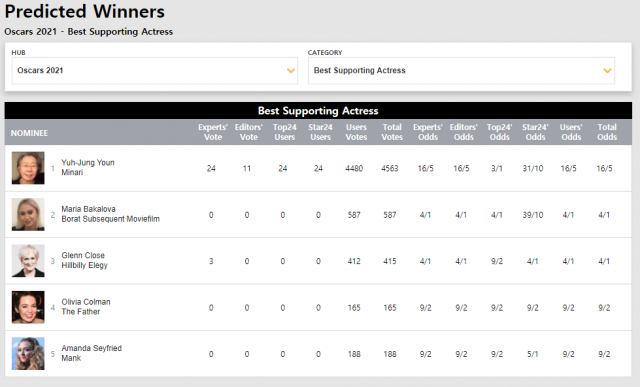640x387 pixels.
Task: Click Yuh-Jung Youn's Total Votes value 4563
Action: tap(390, 168)
